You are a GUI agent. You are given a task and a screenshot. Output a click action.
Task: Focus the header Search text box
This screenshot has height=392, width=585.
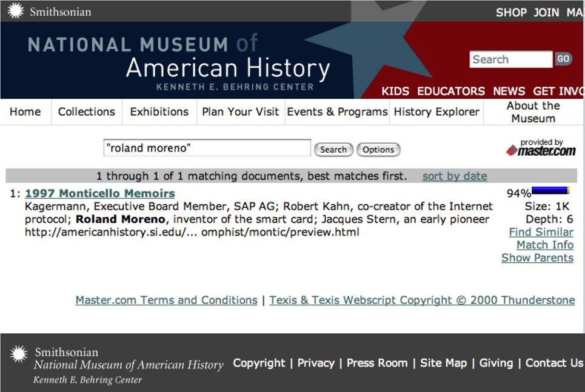click(511, 59)
